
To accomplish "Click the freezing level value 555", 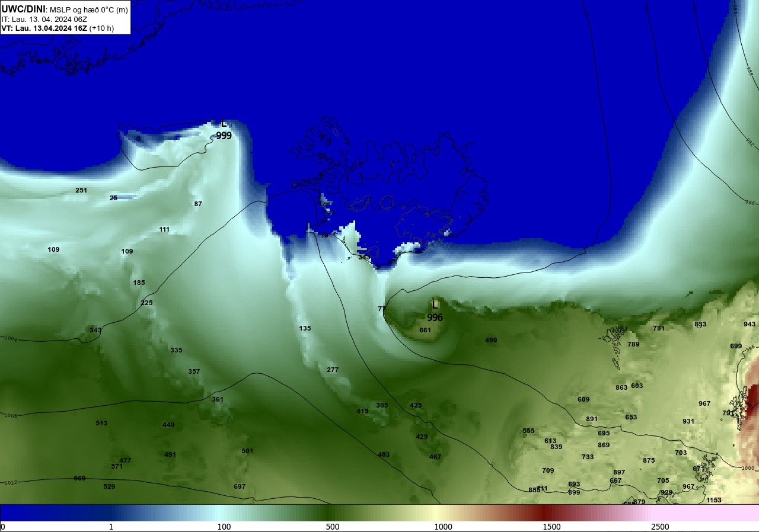I will (528, 431).
